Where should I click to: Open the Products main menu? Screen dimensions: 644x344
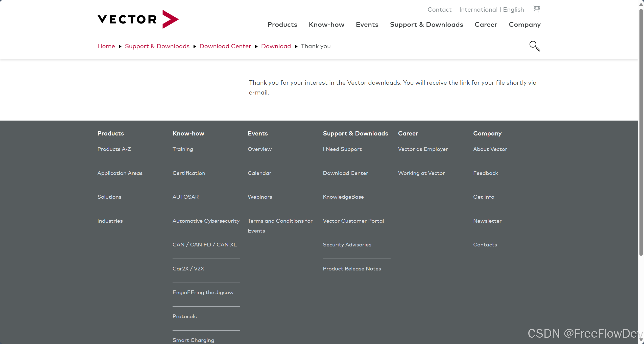click(282, 25)
